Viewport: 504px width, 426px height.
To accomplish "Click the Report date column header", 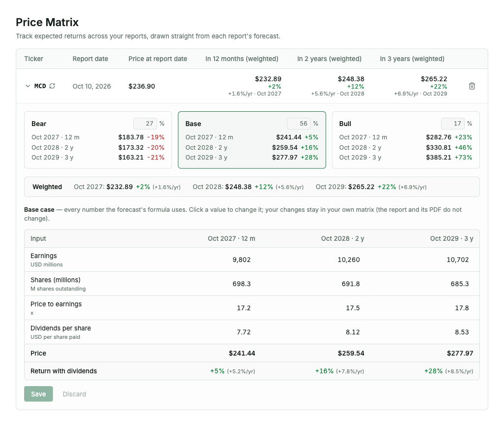I will (x=91, y=59).
